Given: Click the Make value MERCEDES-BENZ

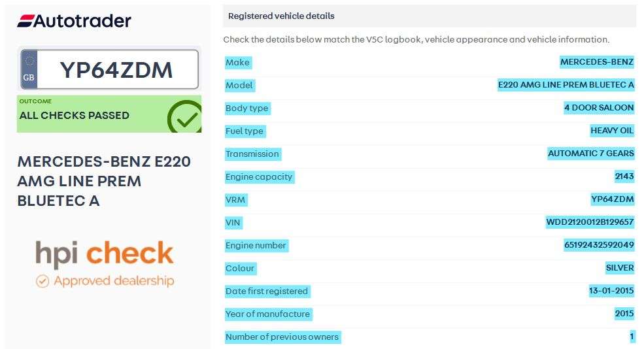Looking at the screenshot, I should tap(596, 62).
